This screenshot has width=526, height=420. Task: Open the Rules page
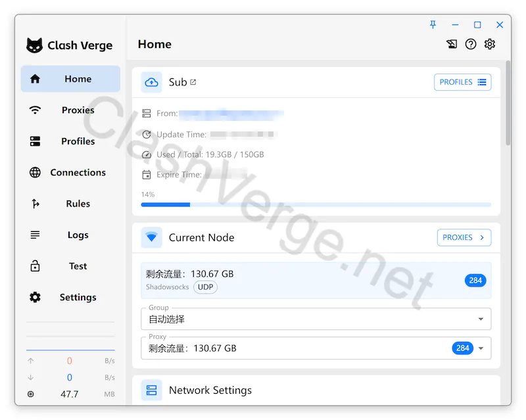click(x=70, y=204)
